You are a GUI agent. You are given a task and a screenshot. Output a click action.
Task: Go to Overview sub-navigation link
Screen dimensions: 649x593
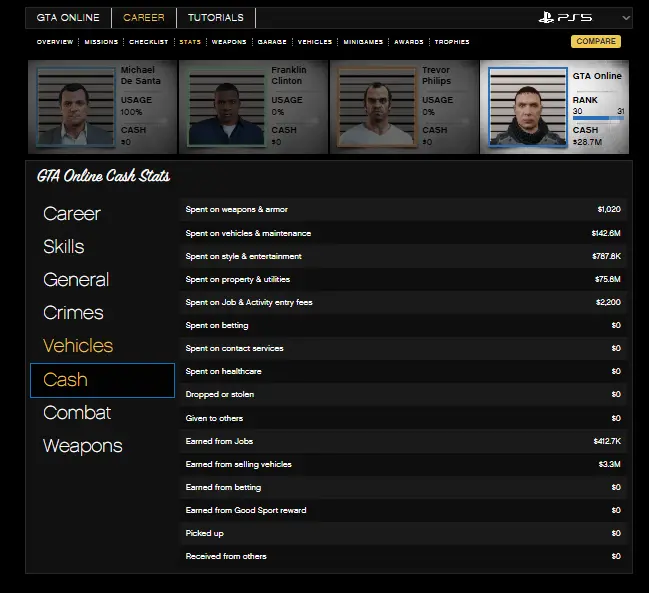tap(55, 42)
